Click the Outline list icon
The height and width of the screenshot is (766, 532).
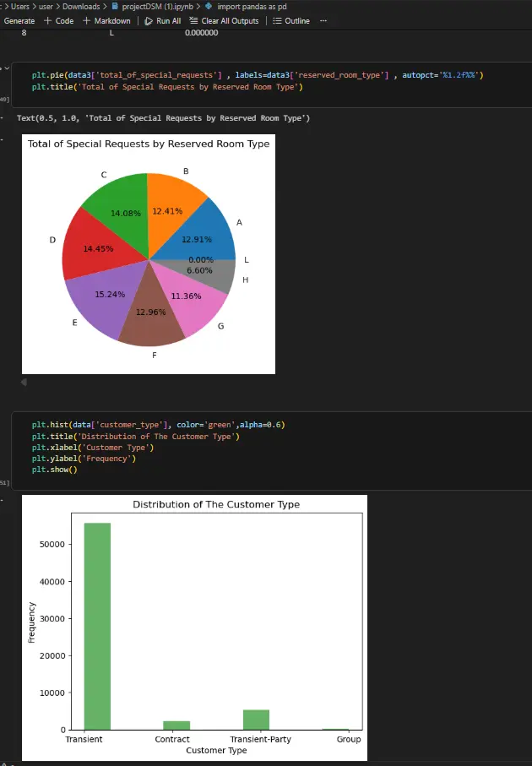click(x=277, y=21)
